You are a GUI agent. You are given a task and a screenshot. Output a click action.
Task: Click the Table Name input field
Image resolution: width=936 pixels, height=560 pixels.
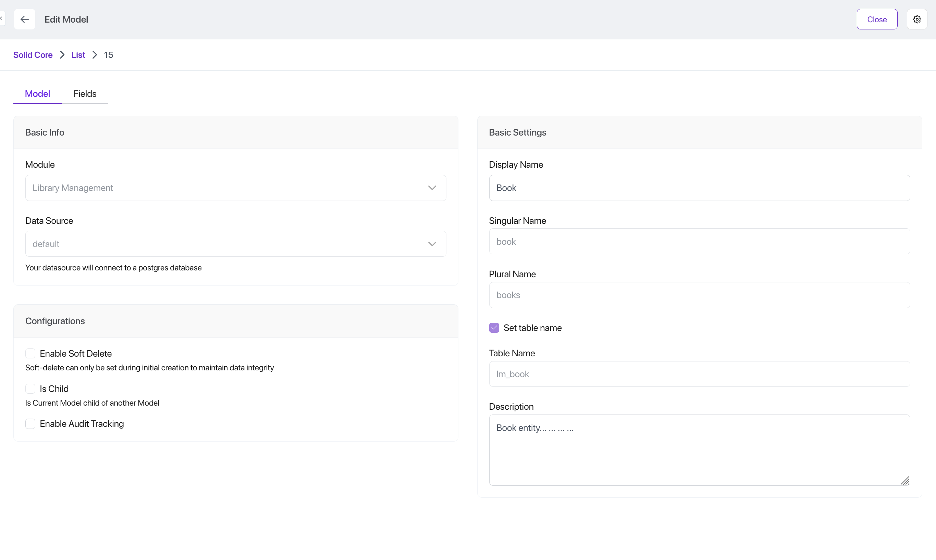coord(699,374)
